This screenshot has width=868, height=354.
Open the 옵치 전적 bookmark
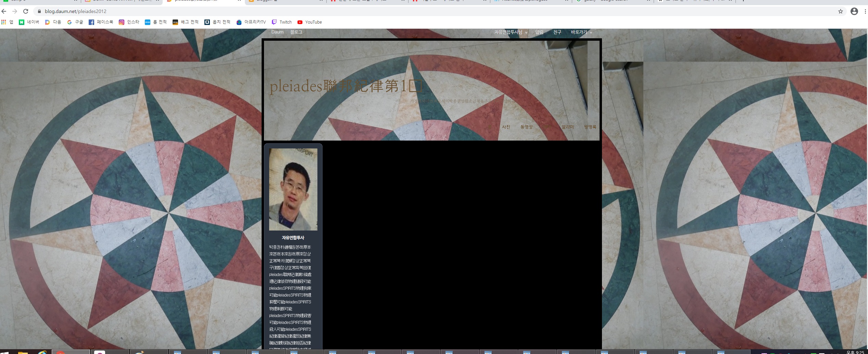point(217,22)
